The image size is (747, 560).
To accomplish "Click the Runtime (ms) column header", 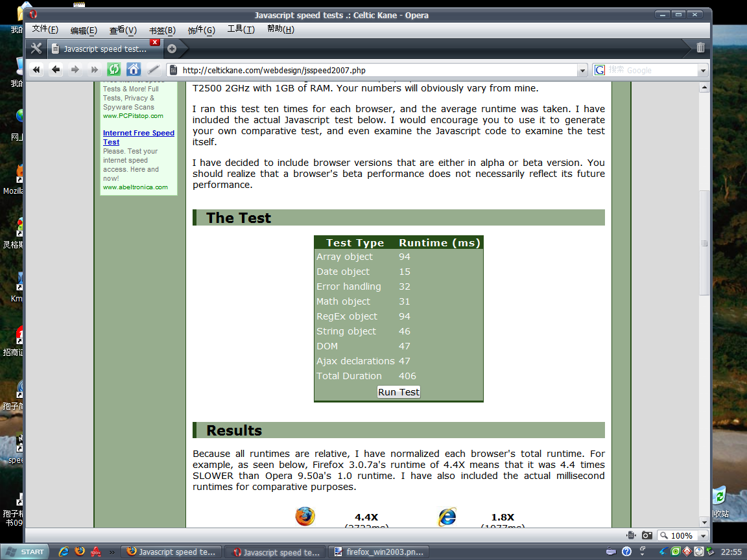I will click(x=439, y=243).
